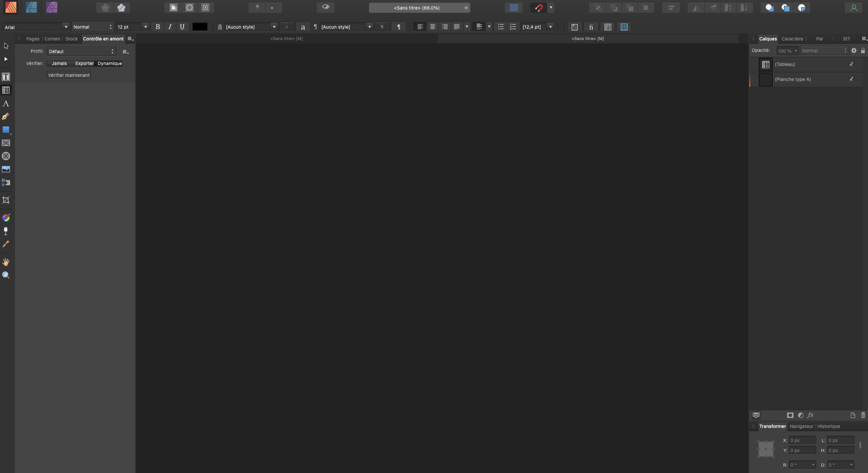Select the Zoom magnifier tool

(x=6, y=275)
